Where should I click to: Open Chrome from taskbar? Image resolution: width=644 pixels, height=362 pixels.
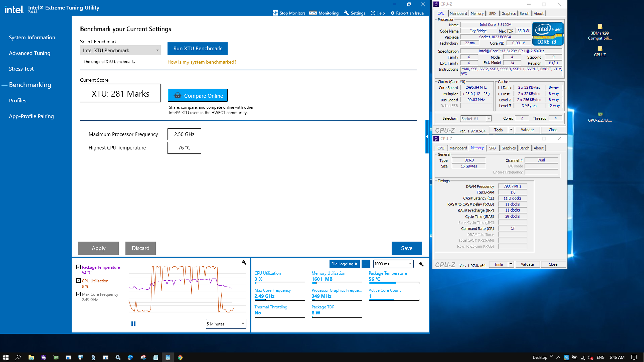pos(180,357)
